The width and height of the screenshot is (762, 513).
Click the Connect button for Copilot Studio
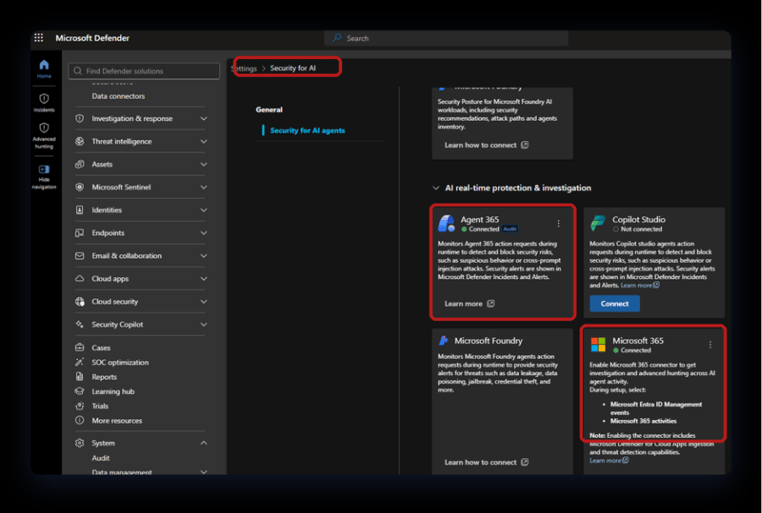point(614,304)
